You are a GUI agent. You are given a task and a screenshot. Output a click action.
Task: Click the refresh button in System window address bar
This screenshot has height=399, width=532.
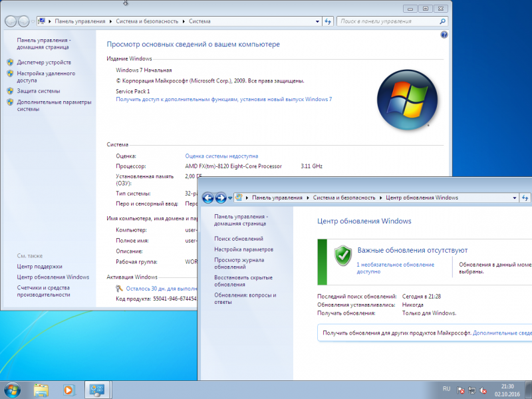(328, 21)
